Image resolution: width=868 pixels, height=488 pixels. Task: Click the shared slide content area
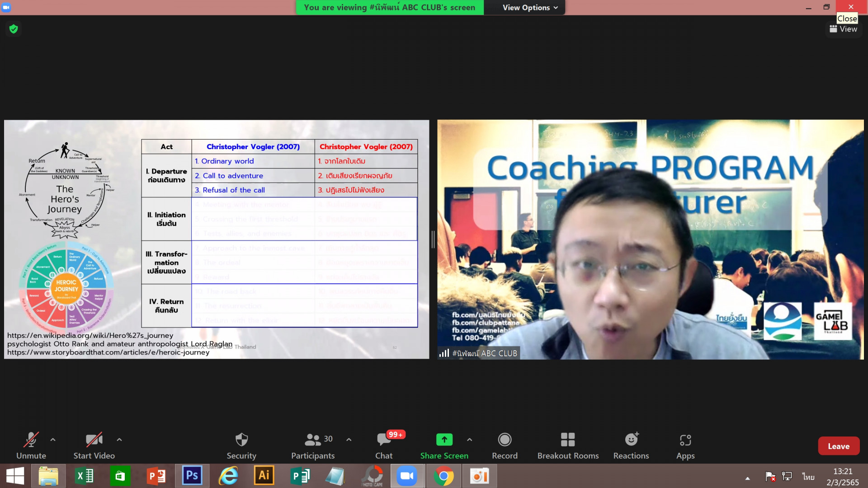click(x=217, y=239)
